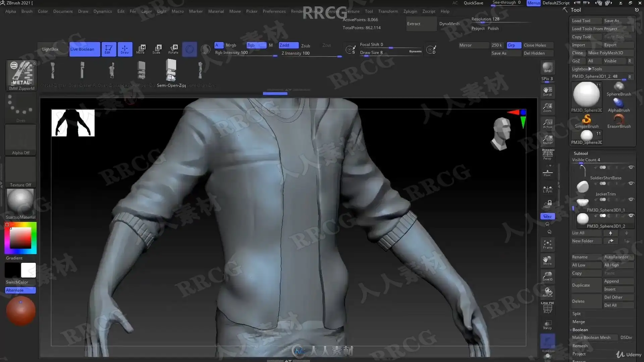Screen dimensions: 644x362
Task: Open the Stroke menu
Action: coord(333,11)
